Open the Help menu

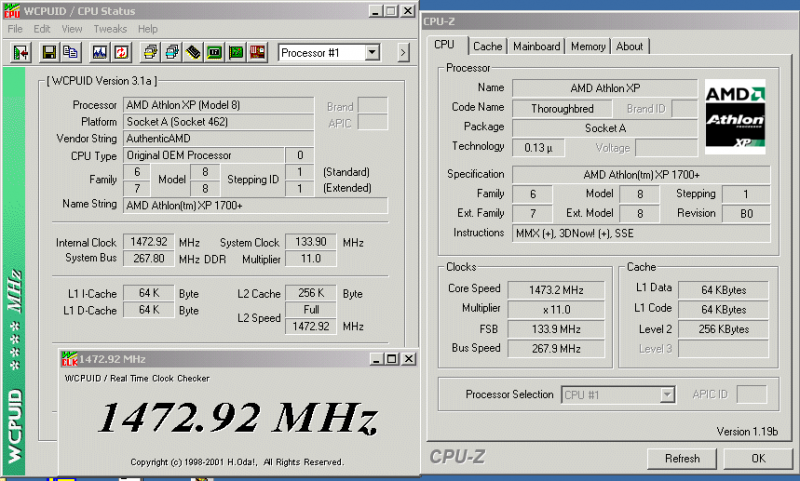(x=148, y=29)
